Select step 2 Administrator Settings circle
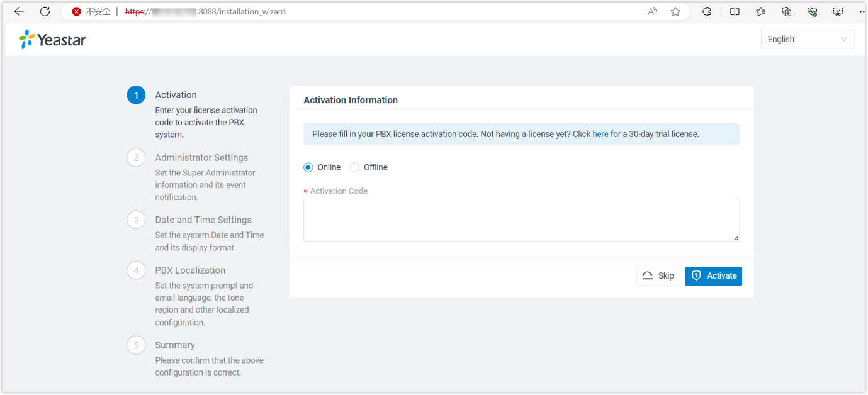 136,157
